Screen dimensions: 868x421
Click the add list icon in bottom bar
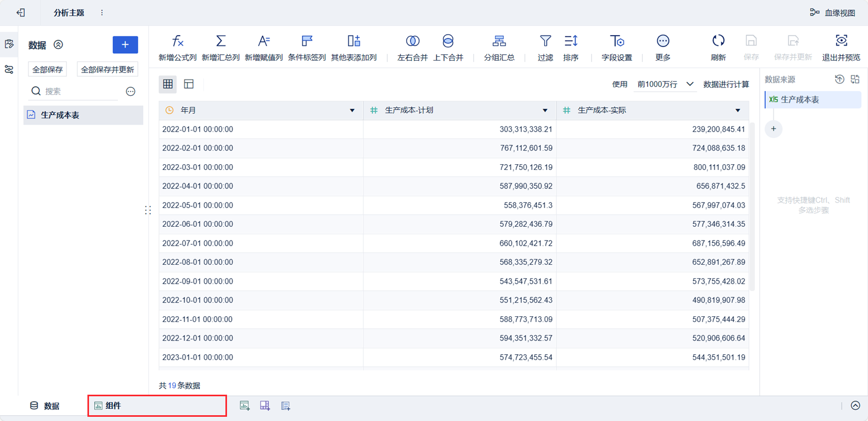point(285,406)
